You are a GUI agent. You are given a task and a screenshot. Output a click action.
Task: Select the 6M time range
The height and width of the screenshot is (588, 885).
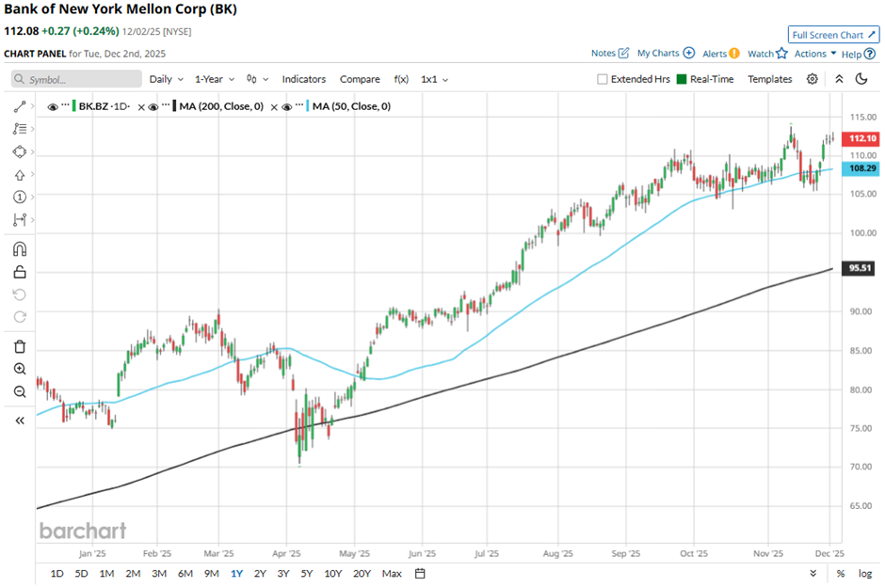185,573
